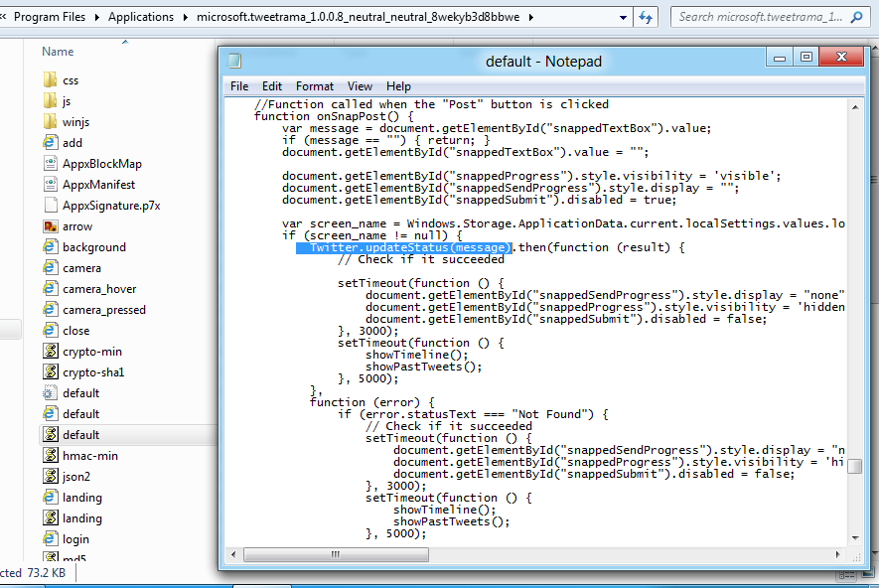Click the function onSnapPost() line
This screenshot has width=879, height=588.
coord(334,116)
